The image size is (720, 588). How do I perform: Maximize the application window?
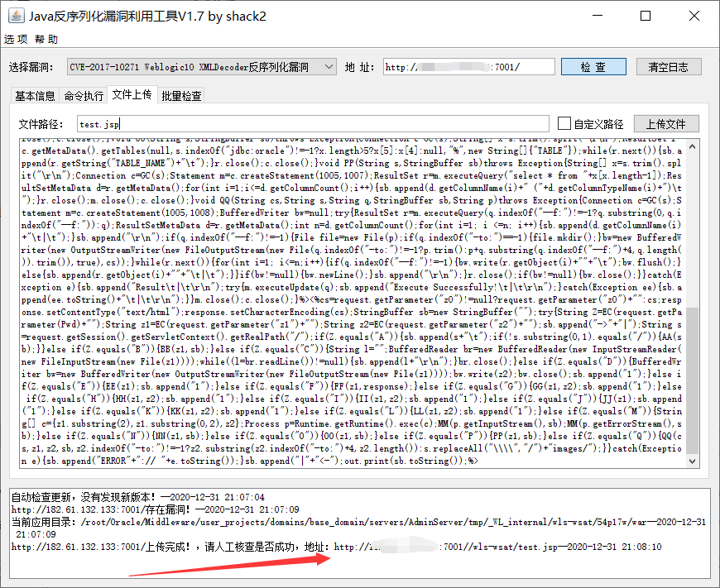click(x=646, y=16)
